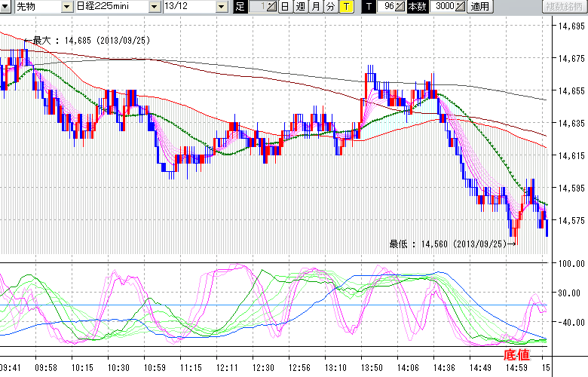The height and width of the screenshot is (377, 588).
Task: Toggle the yellow T tick button
Action: pyautogui.click(x=345, y=7)
